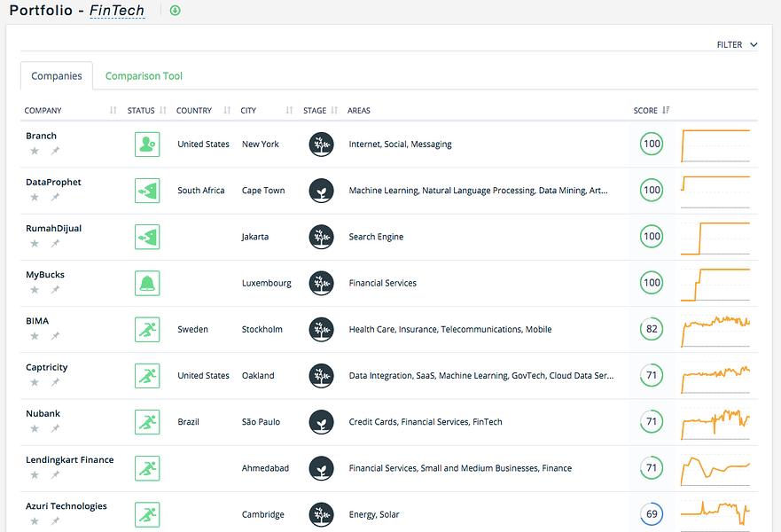Star Lendingkart Finance
781x532 pixels.
point(35,474)
